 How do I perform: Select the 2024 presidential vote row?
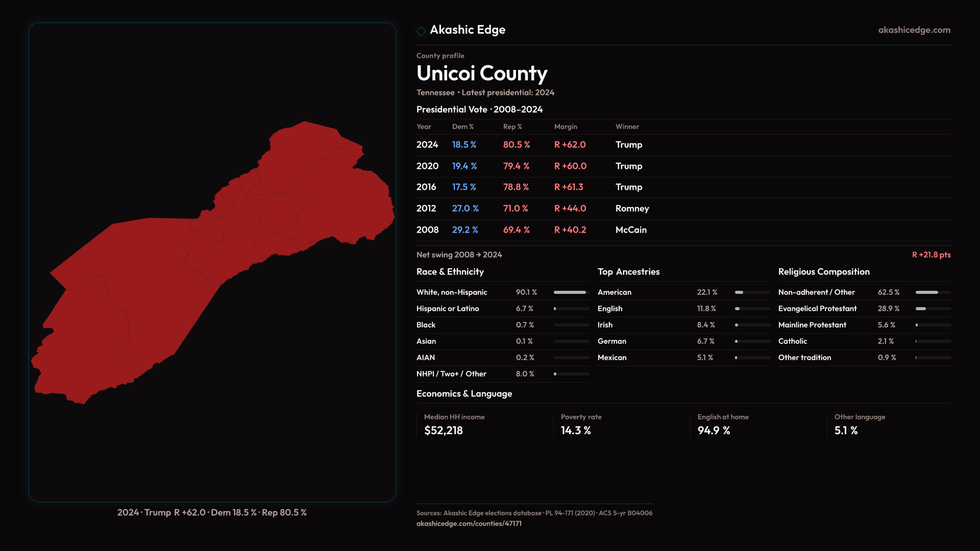point(427,145)
